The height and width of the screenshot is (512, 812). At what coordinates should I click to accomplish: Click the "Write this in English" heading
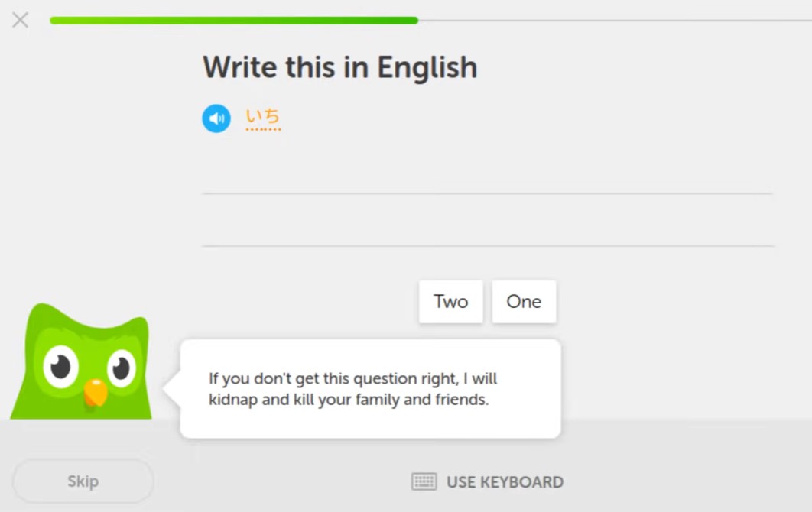[x=339, y=67]
